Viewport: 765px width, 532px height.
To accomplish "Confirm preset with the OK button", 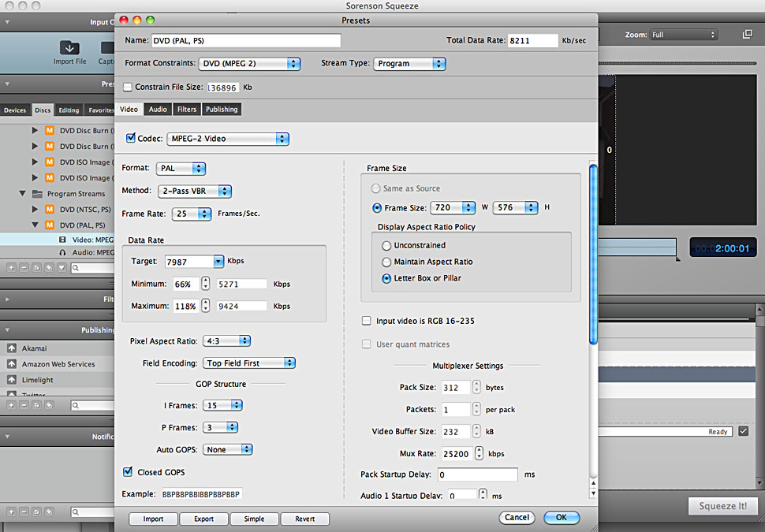I will (x=562, y=517).
